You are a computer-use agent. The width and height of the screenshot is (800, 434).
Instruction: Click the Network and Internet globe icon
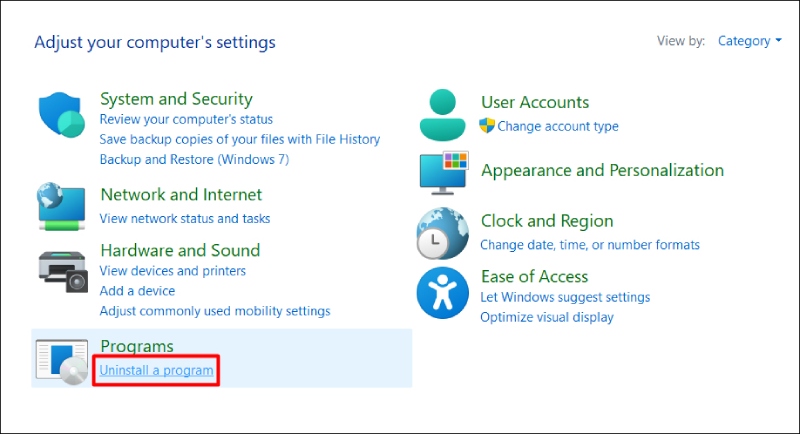point(63,205)
